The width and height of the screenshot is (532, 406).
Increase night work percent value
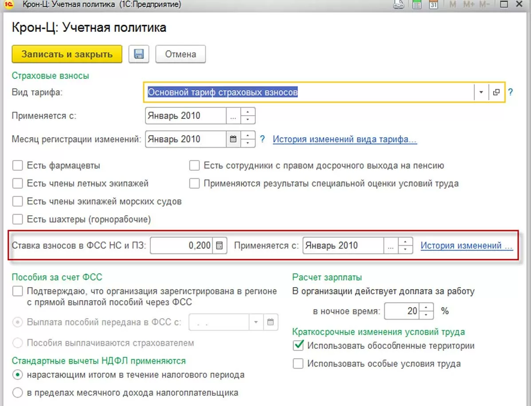[x=426, y=307]
